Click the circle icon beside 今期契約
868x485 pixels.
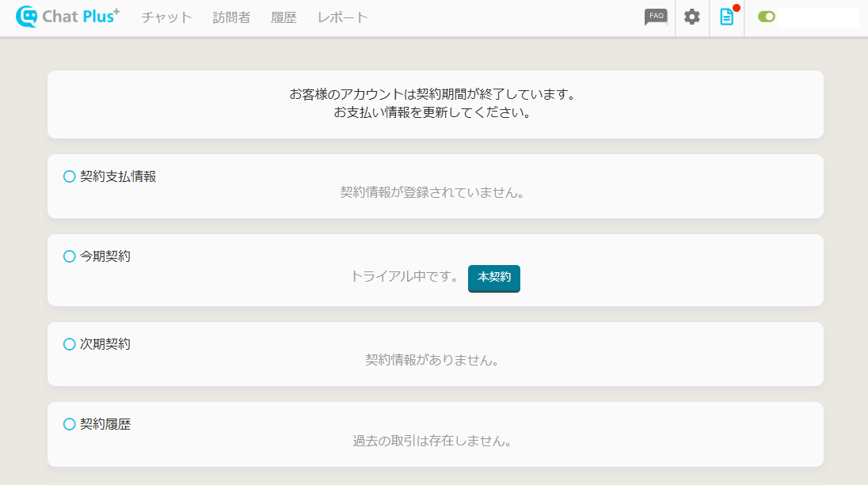[69, 256]
